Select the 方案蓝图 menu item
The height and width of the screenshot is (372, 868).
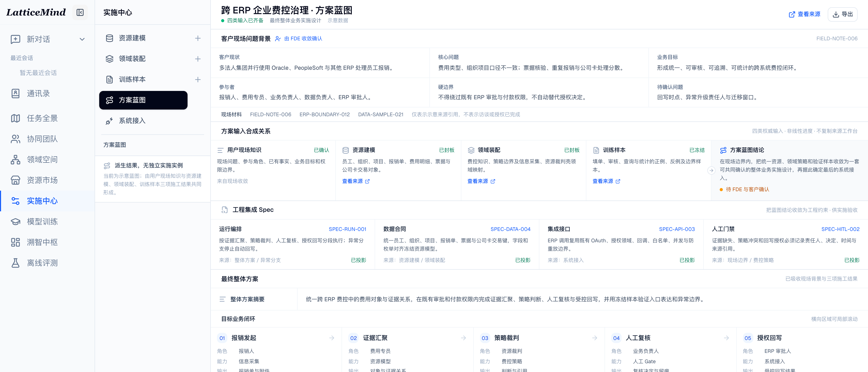pos(143,100)
